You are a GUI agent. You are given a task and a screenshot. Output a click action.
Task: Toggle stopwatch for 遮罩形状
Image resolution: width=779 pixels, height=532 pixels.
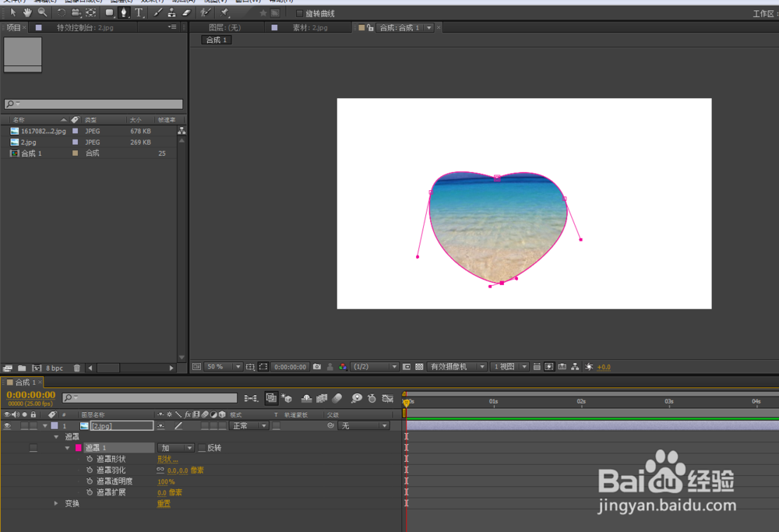coord(90,459)
